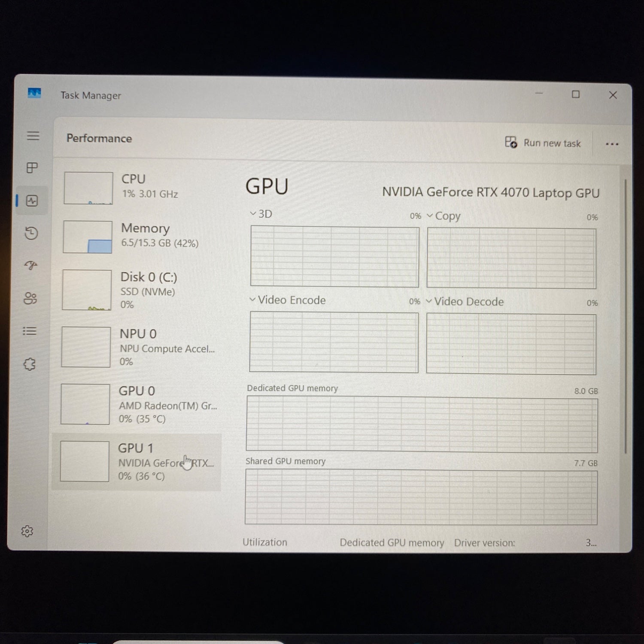
Task: Select GPU 0 AMD Radeon entry
Action: point(137,404)
